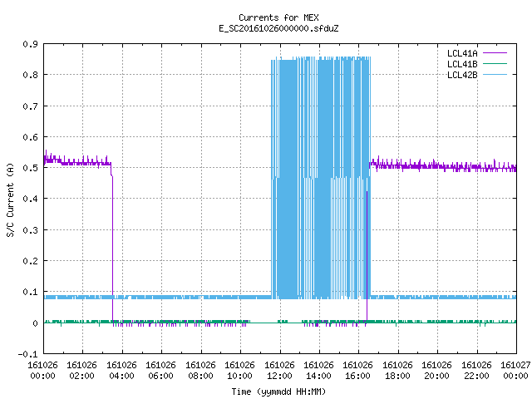Click the y-axis tick value 0.7
The height and width of the screenshot is (399, 532).
point(30,106)
